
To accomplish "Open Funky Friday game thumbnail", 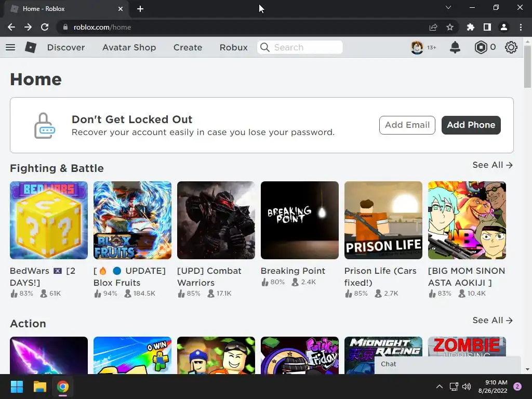I will [x=300, y=355].
